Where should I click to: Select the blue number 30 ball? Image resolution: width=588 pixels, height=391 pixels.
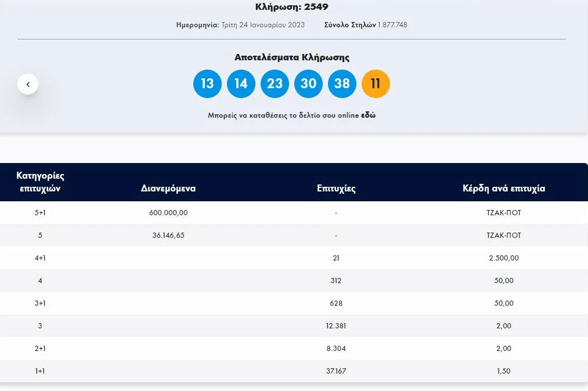click(x=308, y=84)
